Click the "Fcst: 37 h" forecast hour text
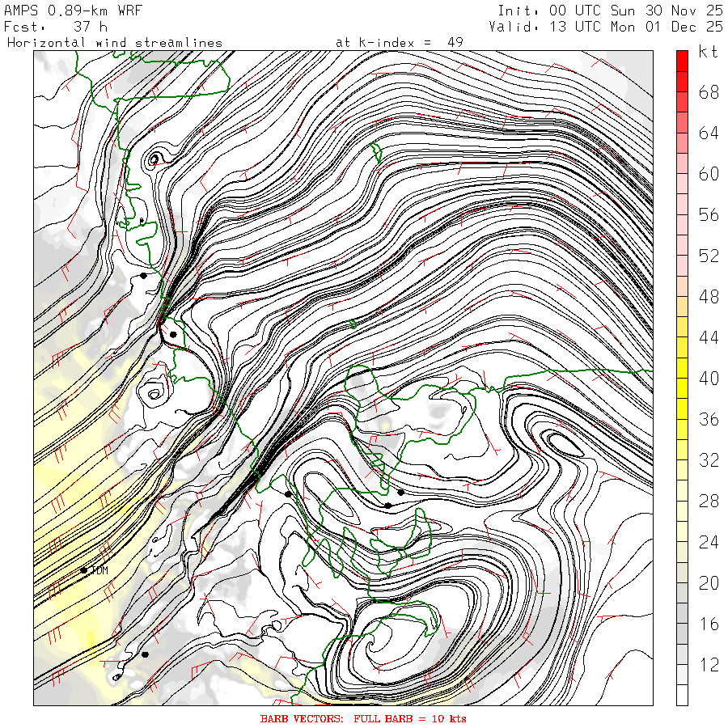The image size is (728, 728). [x=56, y=27]
